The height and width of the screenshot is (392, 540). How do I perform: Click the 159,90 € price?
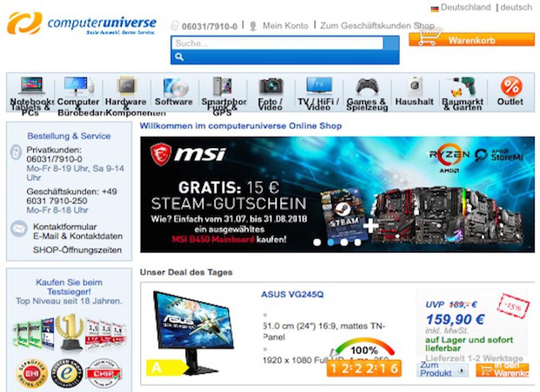click(455, 320)
